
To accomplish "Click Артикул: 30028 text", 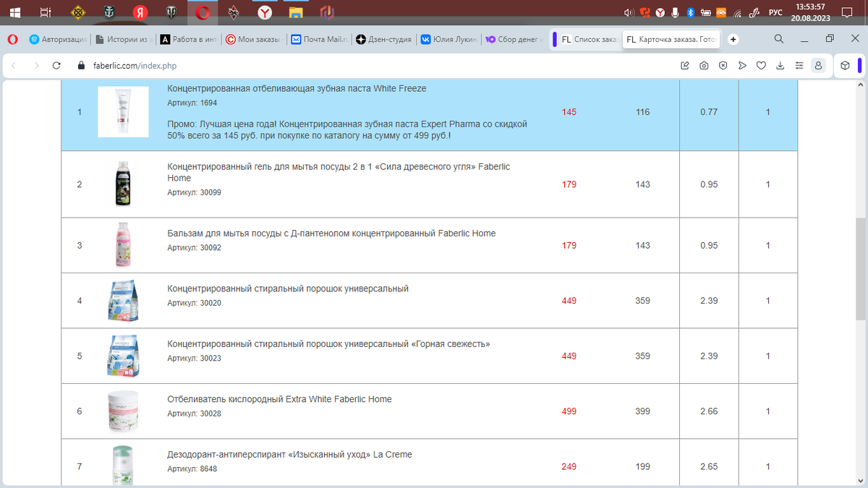I will pyautogui.click(x=194, y=414).
